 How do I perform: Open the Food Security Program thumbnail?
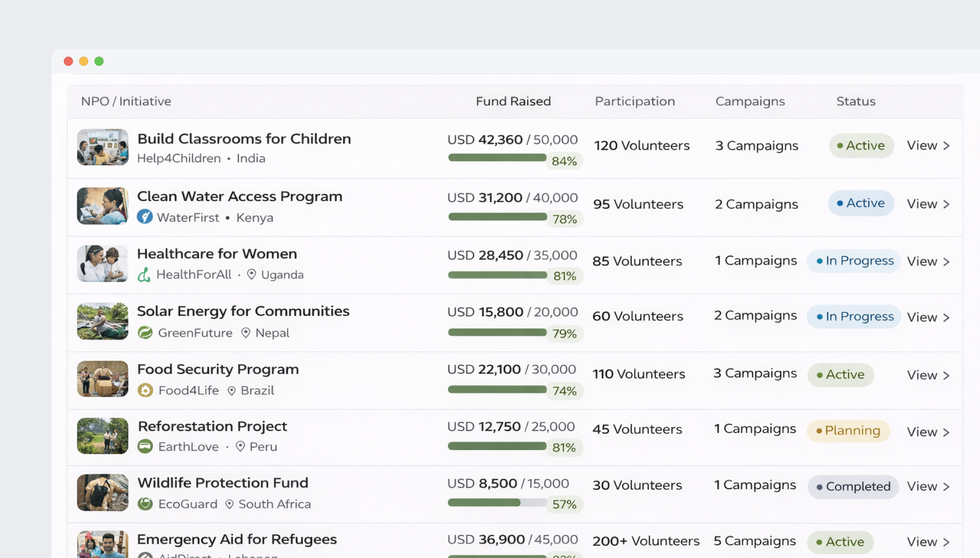point(103,378)
